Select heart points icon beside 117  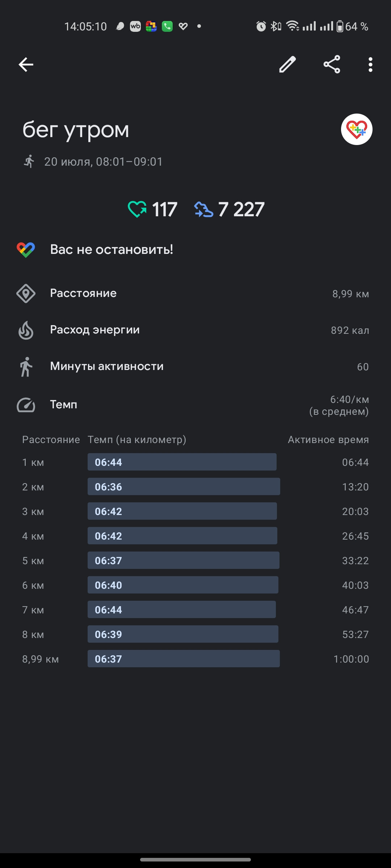click(137, 209)
